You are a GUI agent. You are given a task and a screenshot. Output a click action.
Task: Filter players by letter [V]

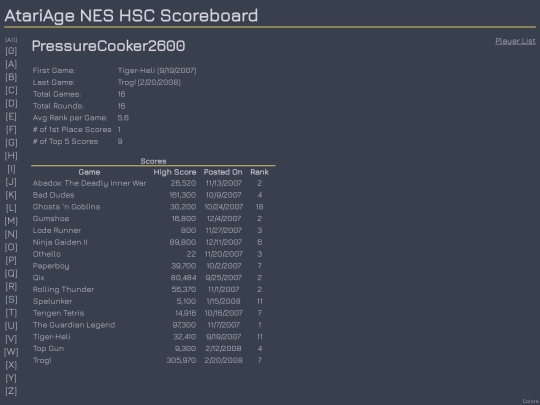click(x=11, y=339)
